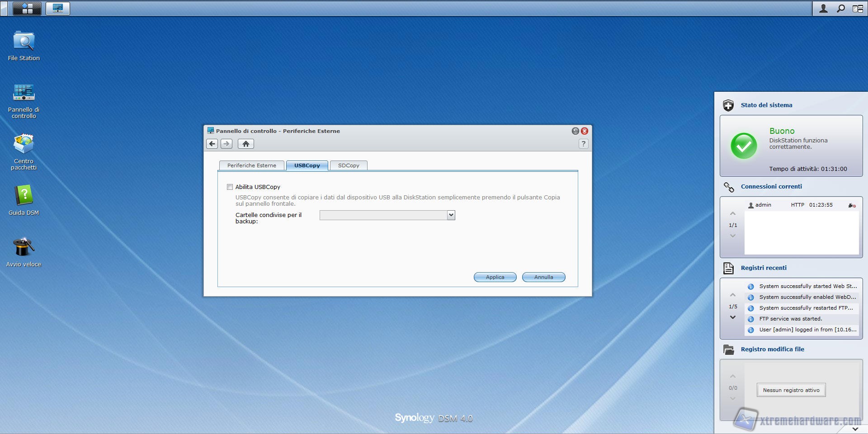Click the Applica button
868x434 pixels.
[495, 277]
